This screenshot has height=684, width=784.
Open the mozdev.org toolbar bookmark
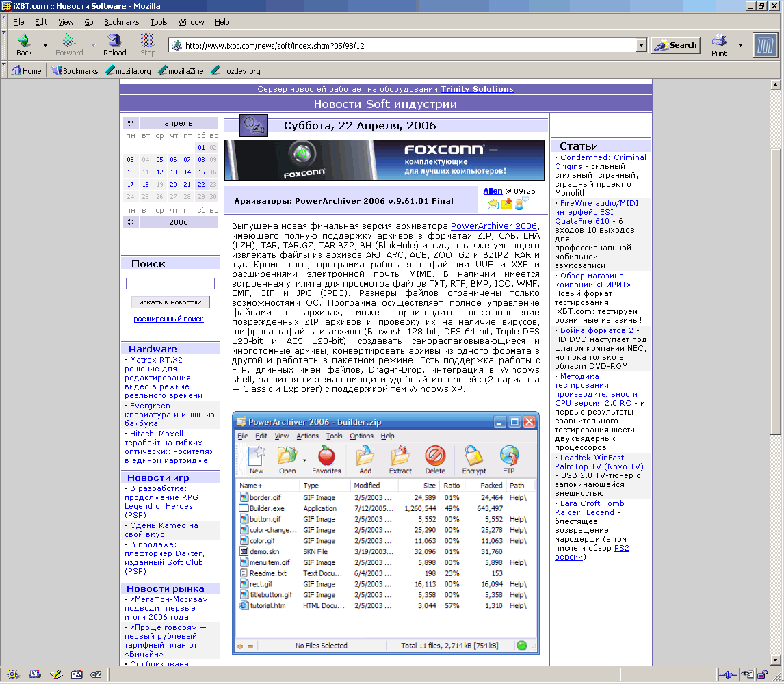point(235,70)
